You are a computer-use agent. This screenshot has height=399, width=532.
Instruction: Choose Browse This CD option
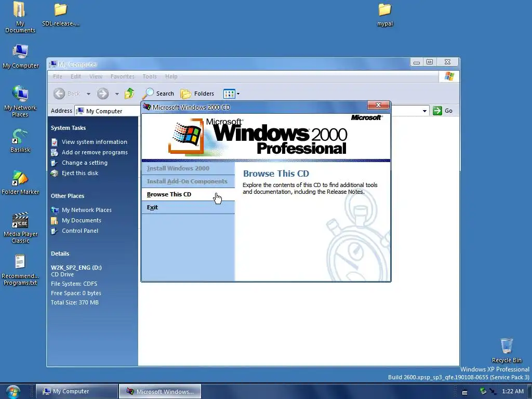pyautogui.click(x=188, y=194)
